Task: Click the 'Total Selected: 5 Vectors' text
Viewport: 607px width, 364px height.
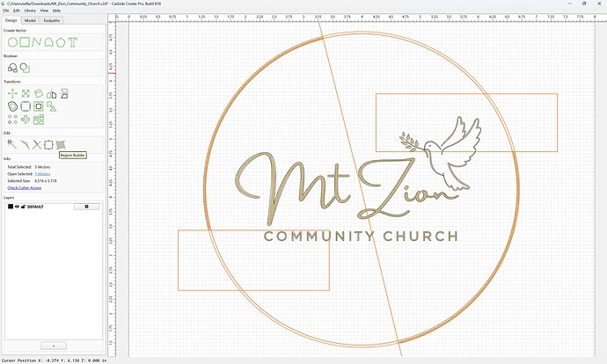Action: (29, 167)
